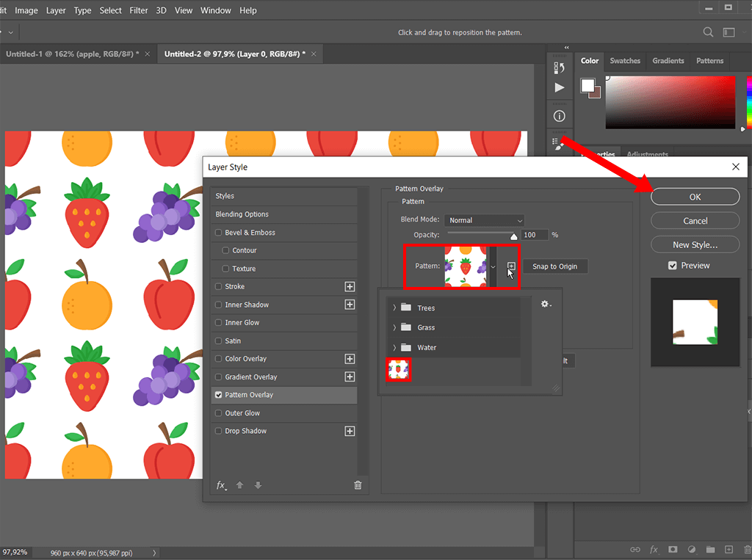Toggle the Preview checkbox
This screenshot has height=560, width=752.
tap(673, 266)
